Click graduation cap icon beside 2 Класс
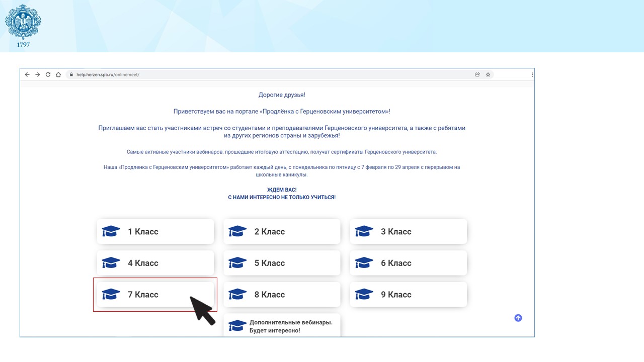 point(237,231)
